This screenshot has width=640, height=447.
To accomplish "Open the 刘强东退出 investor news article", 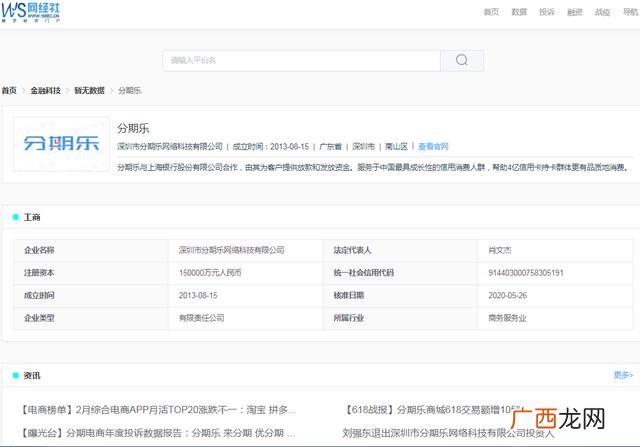I will coord(448,433).
